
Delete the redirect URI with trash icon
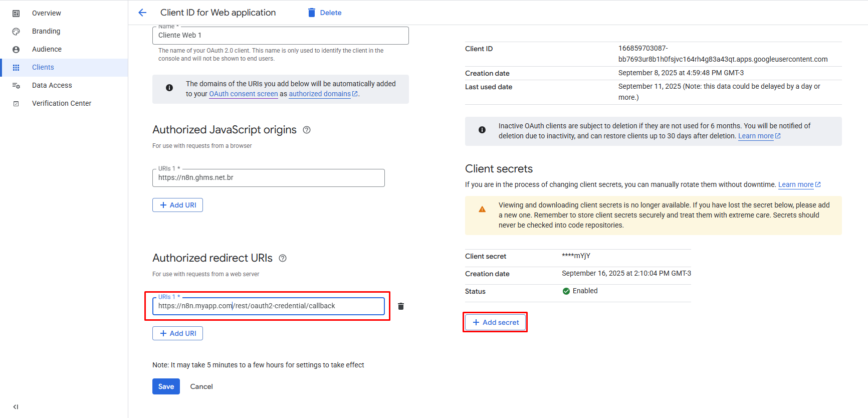401,306
